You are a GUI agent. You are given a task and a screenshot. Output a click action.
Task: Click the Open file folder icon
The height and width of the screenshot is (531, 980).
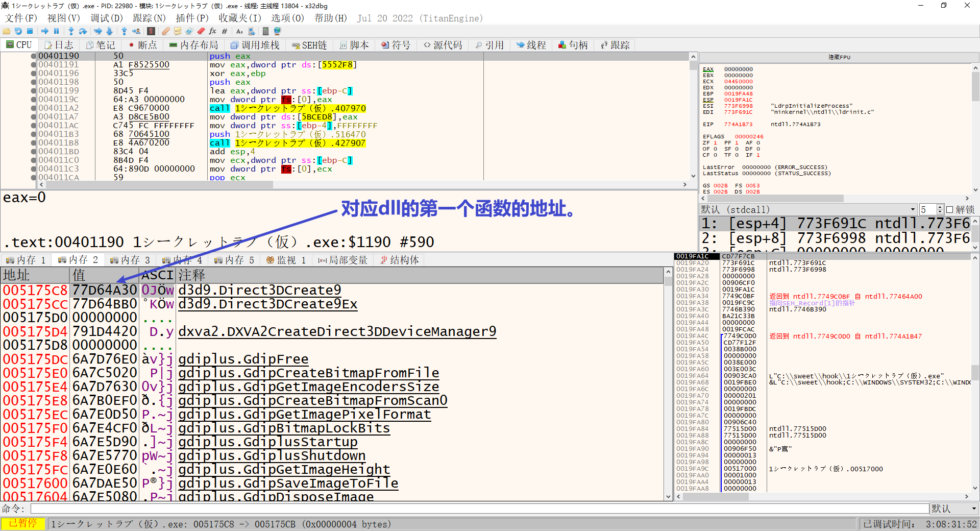point(7,31)
